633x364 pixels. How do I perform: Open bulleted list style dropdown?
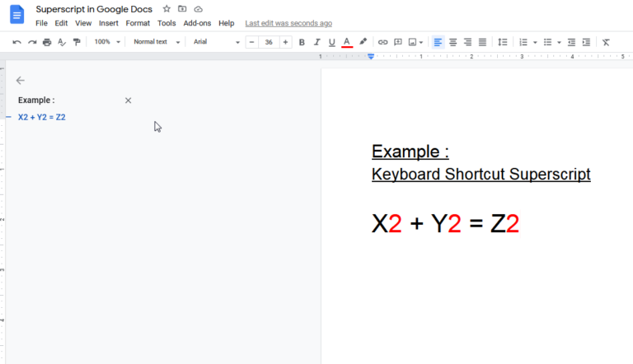click(x=559, y=42)
